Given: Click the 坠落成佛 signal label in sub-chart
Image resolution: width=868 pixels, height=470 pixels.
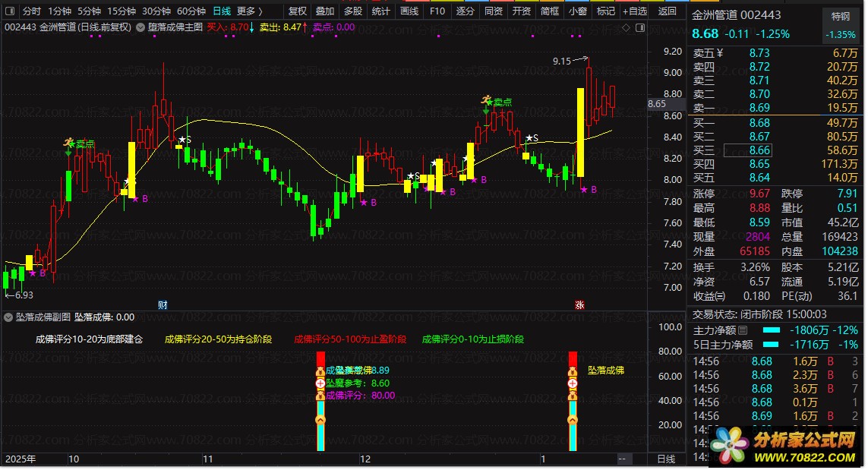Looking at the screenshot, I should (606, 371).
